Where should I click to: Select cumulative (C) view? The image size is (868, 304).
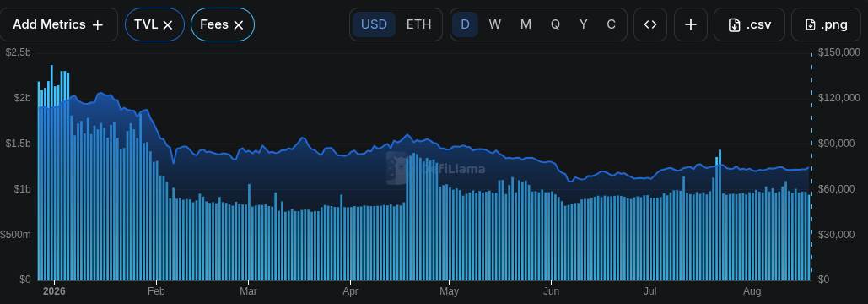[x=611, y=24]
